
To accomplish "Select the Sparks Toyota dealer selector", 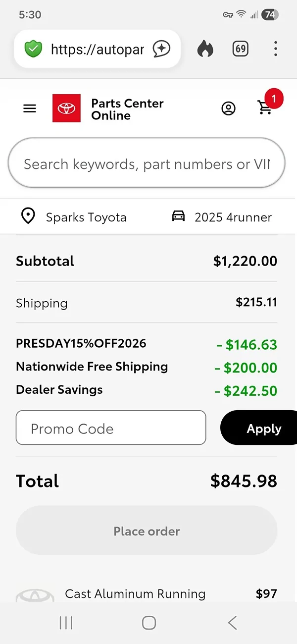I will [x=86, y=217].
